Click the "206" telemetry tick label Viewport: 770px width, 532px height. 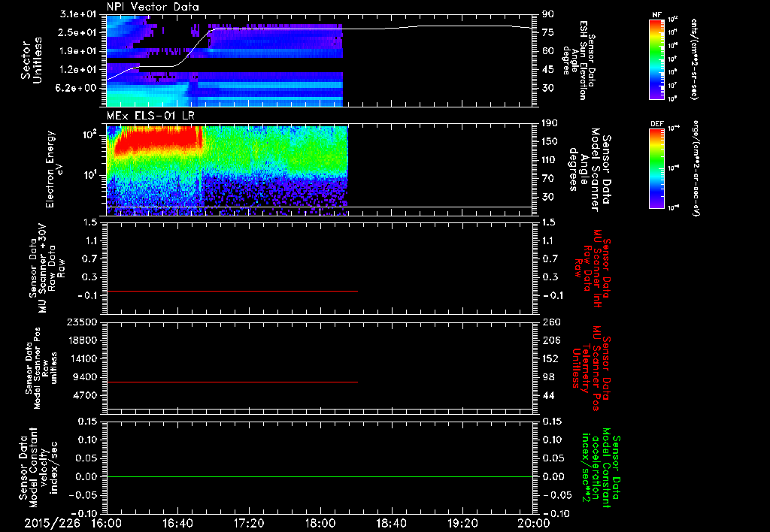tap(550, 340)
